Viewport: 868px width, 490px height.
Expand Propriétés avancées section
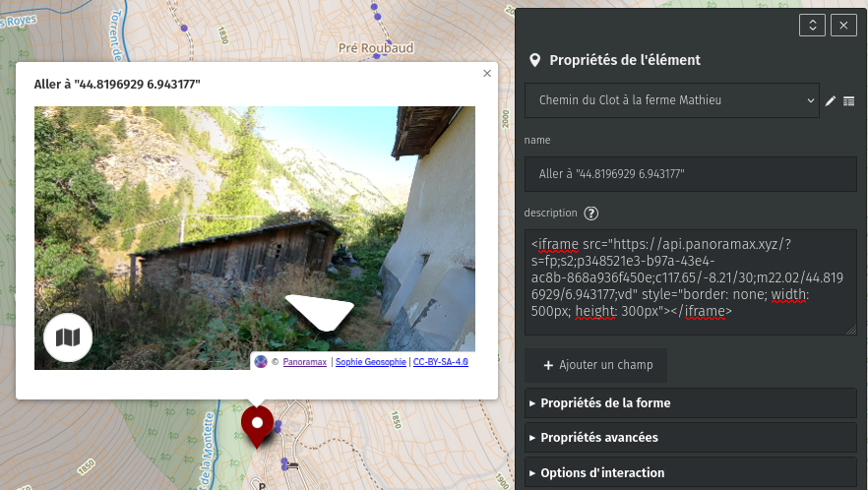pos(690,438)
